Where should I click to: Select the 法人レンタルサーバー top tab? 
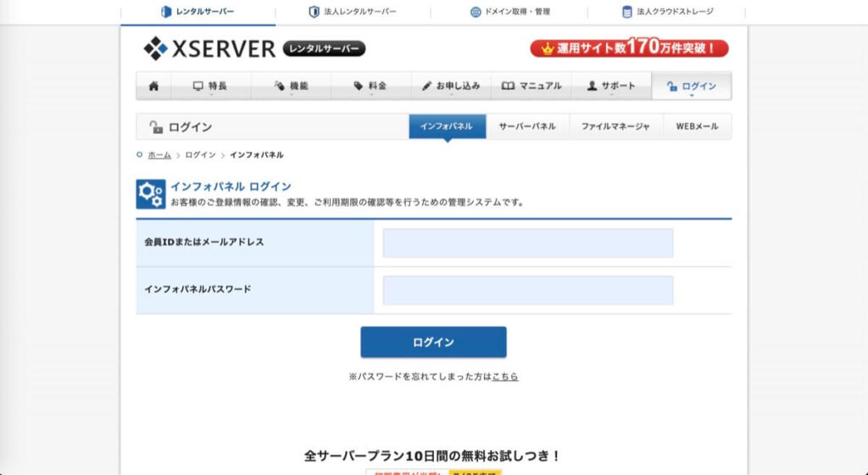pos(353,12)
